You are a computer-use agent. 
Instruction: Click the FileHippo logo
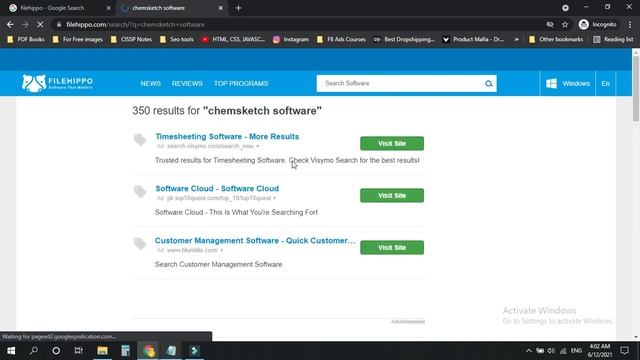tap(58, 83)
